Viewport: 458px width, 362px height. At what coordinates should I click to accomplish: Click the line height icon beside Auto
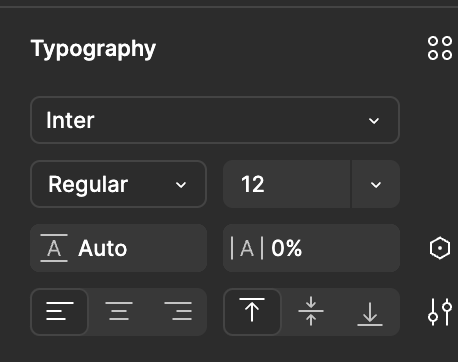[54, 248]
